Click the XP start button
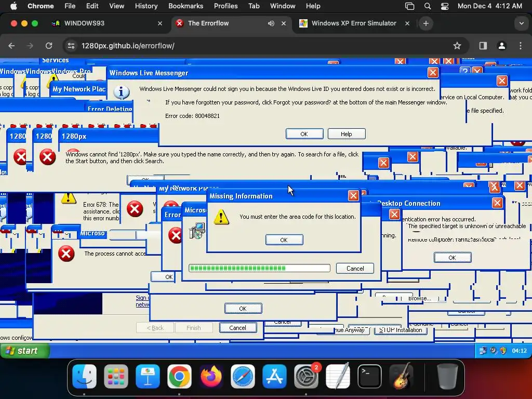 click(x=25, y=351)
